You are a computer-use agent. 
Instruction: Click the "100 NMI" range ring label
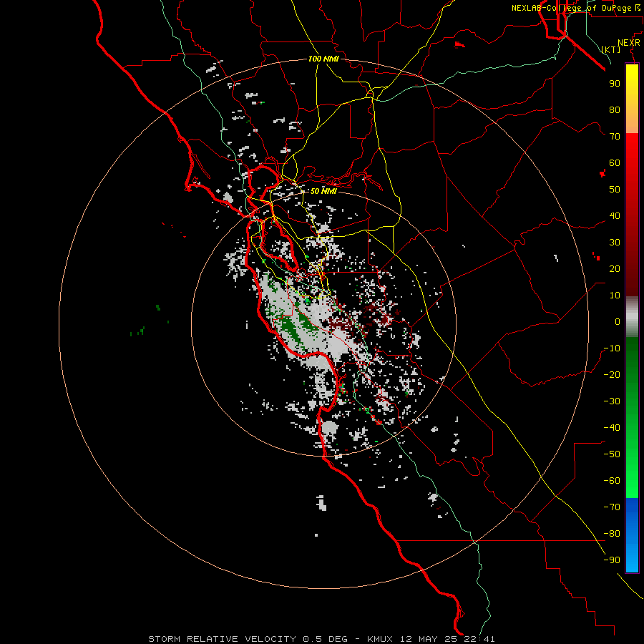pos(323,59)
